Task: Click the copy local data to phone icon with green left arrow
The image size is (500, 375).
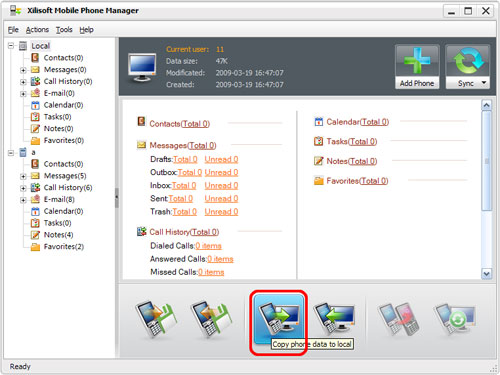Action: (334, 318)
